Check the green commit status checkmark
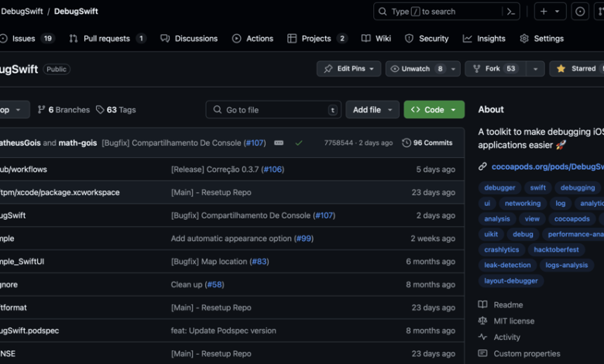The image size is (604, 364). (x=299, y=143)
